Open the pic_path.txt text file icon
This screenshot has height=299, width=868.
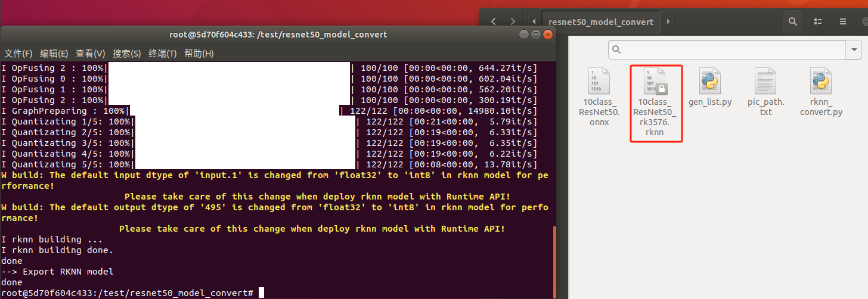(765, 82)
